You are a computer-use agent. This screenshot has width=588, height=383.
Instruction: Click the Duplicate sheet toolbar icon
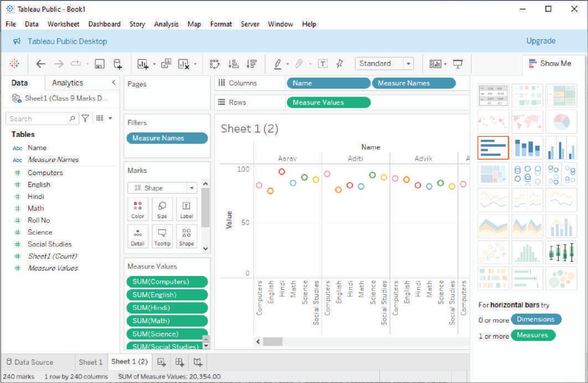[x=166, y=63]
